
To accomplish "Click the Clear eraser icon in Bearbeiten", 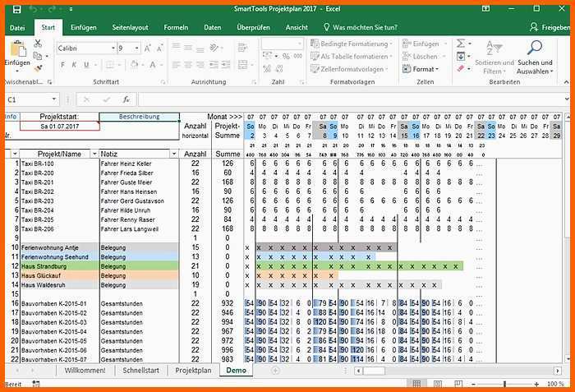I will 461,69.
